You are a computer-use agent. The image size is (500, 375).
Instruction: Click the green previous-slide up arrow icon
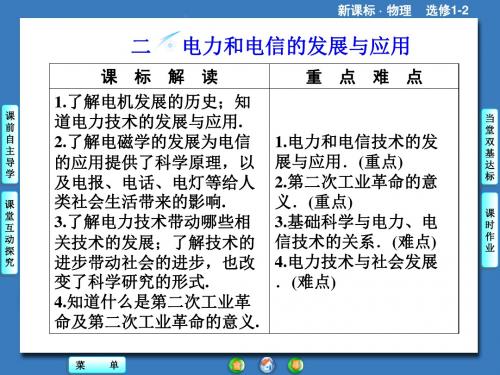[x=237, y=365]
